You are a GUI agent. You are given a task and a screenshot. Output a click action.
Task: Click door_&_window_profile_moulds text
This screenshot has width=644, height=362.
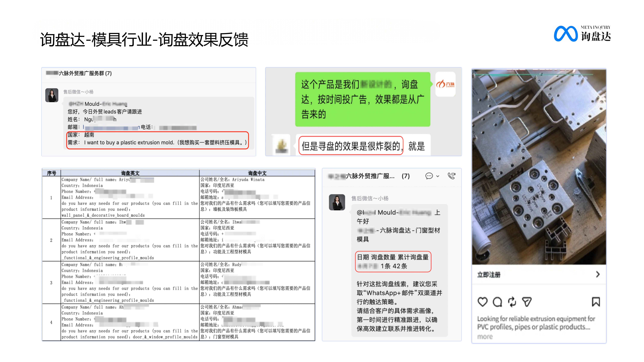coord(165,337)
